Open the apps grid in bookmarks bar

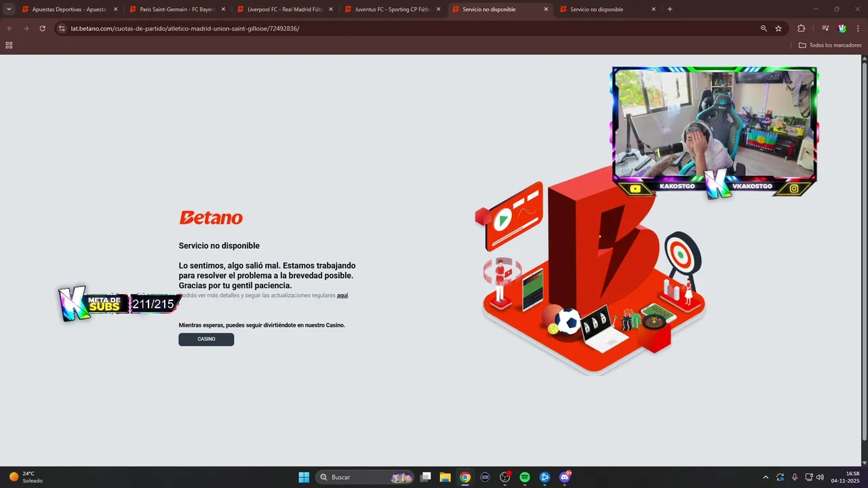point(9,45)
